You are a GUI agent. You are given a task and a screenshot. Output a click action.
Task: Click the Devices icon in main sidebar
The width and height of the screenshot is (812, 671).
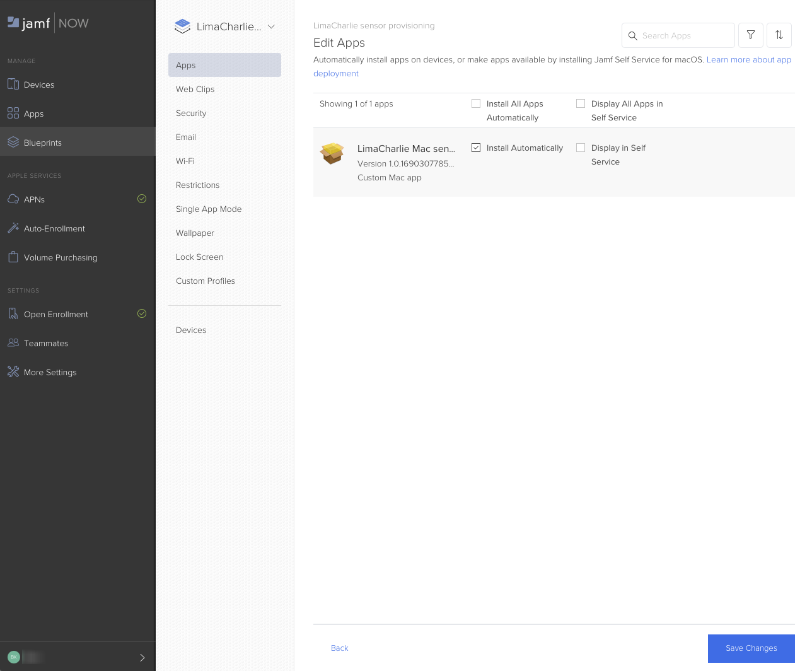(x=13, y=85)
